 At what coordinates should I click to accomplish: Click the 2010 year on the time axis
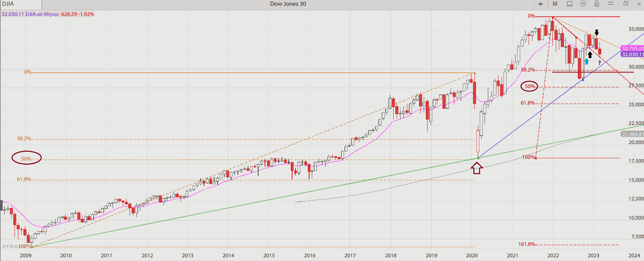(66, 256)
